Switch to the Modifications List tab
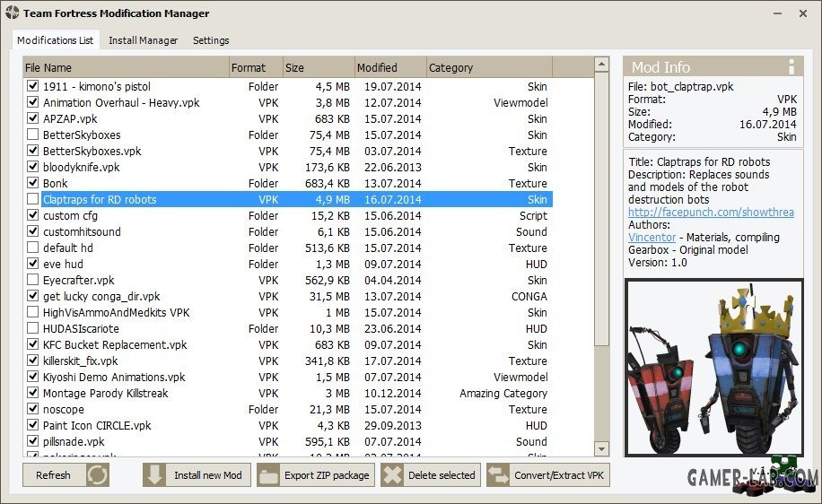This screenshot has height=504, width=822. click(55, 39)
